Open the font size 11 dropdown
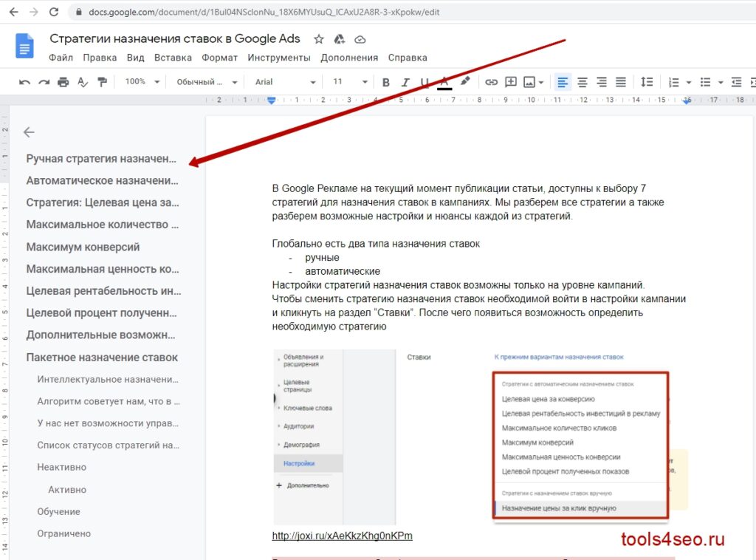 351,82
